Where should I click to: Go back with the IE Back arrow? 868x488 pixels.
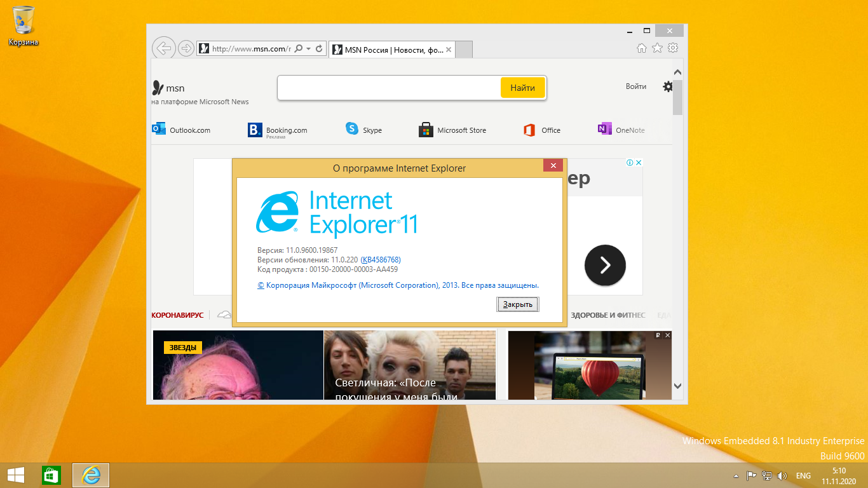[x=163, y=48]
